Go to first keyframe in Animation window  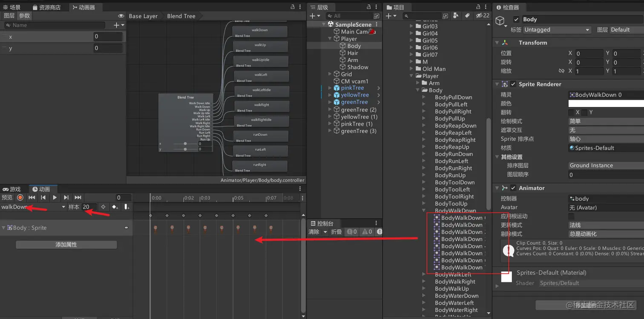(32, 198)
